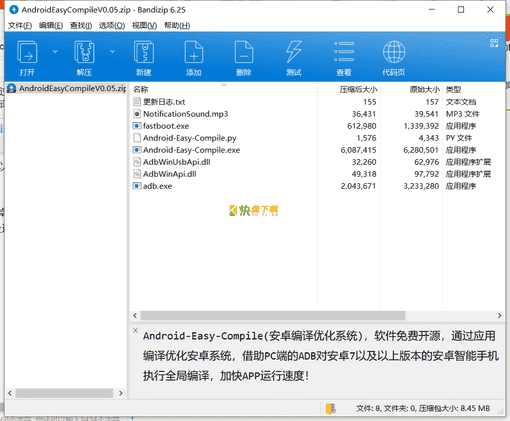
Task: Click the PY 文件 type cell
Action: 459,138
